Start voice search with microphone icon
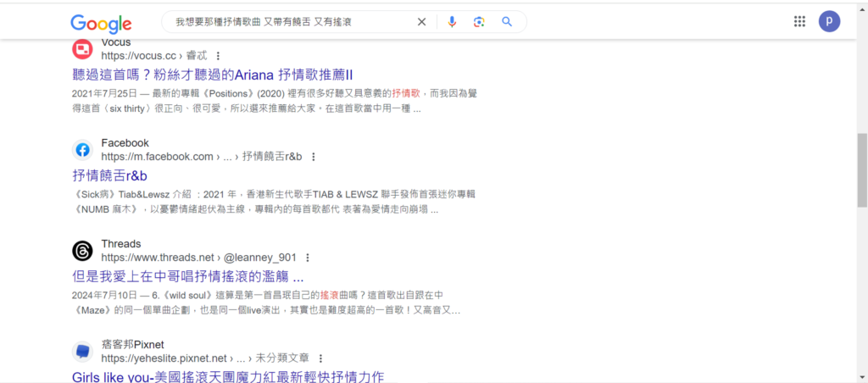This screenshot has height=383, width=868. [x=452, y=22]
